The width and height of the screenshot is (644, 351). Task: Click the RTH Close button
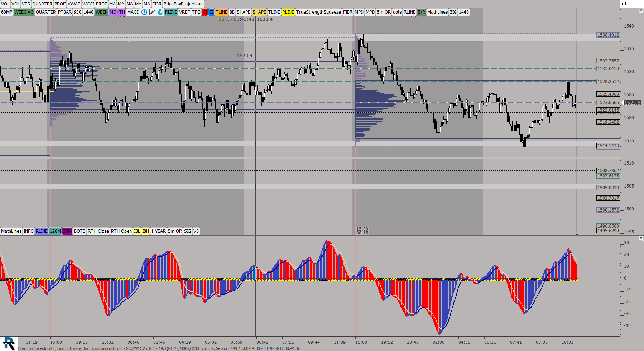[98, 231]
